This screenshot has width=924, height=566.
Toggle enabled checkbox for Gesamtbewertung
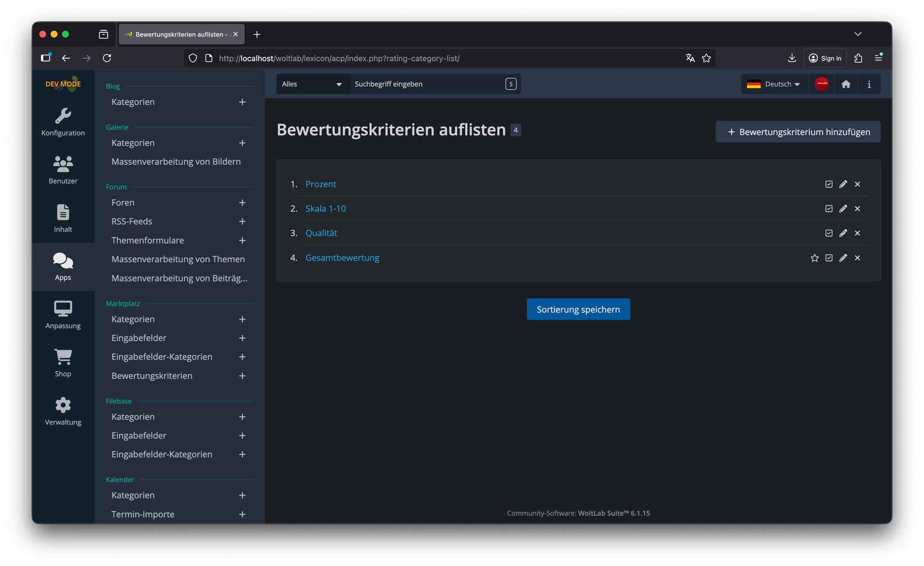click(829, 258)
